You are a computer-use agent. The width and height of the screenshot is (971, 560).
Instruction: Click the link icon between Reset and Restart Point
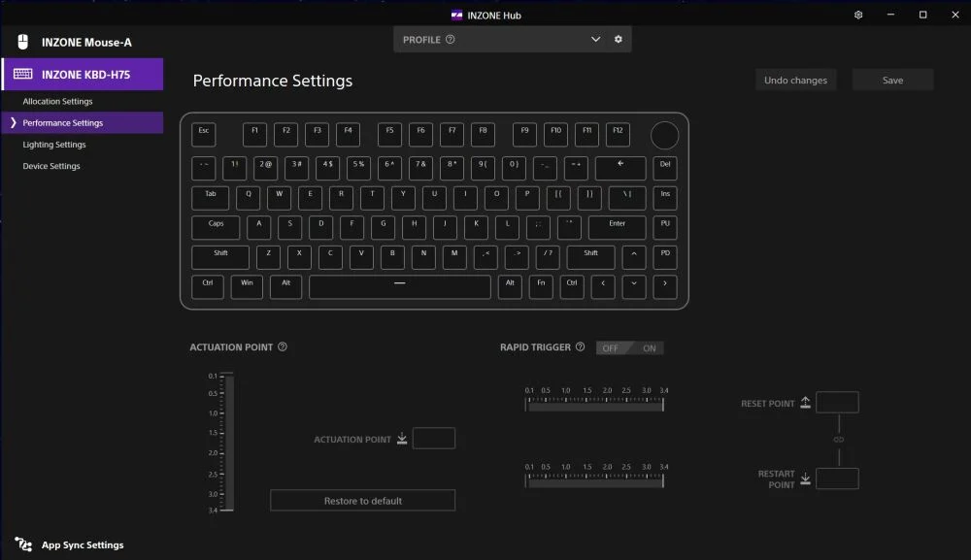point(839,439)
